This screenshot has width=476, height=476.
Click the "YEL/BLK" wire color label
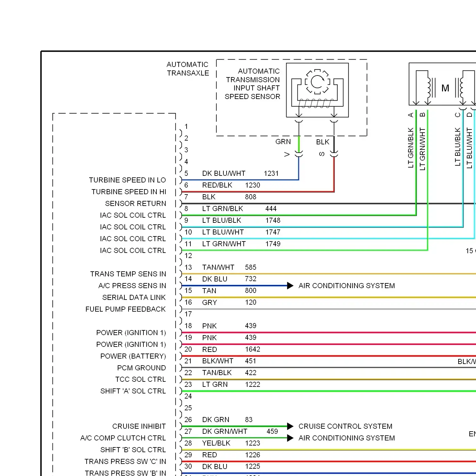point(216,443)
